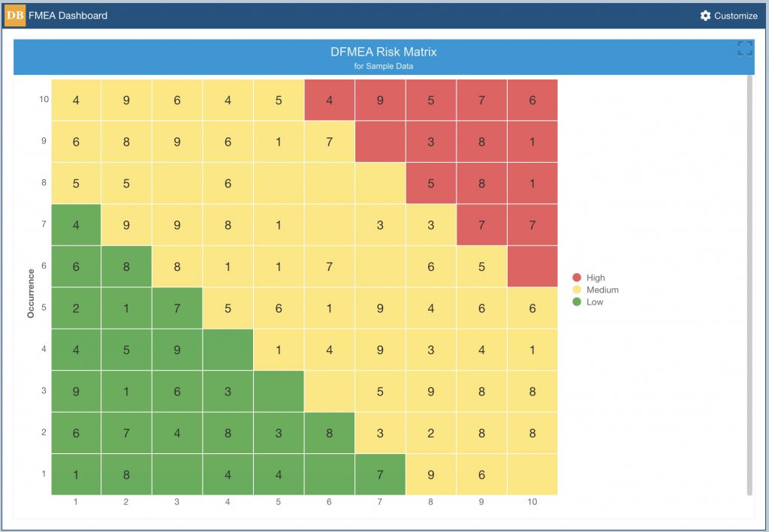Screen dimensions: 769x532
Task: Click empty red cell at occurrence 9, severity 7
Action: (380, 142)
